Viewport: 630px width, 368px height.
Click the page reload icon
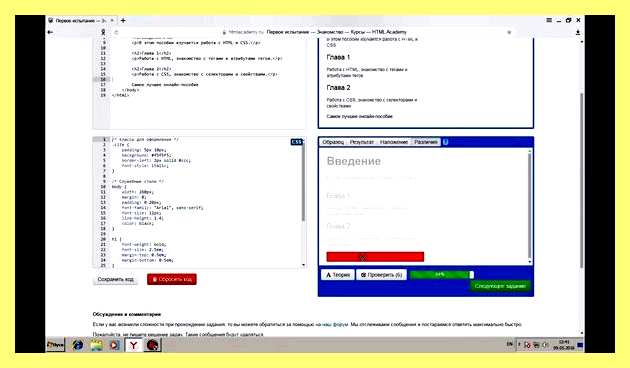[117, 32]
